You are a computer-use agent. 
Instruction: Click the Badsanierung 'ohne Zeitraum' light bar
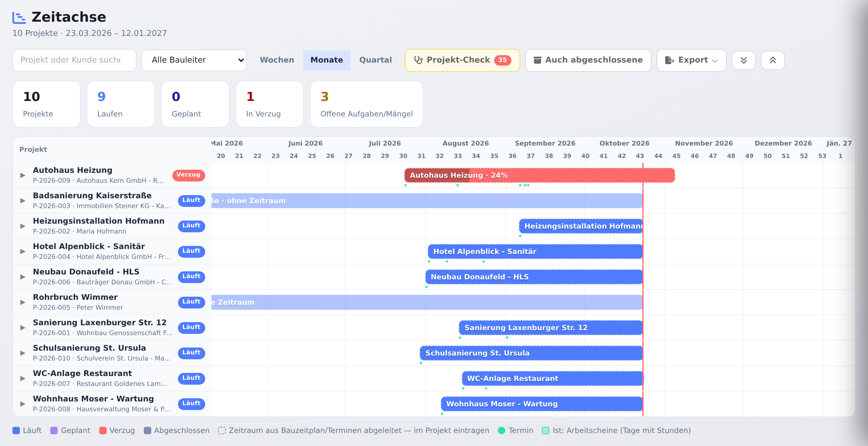tap(427, 201)
